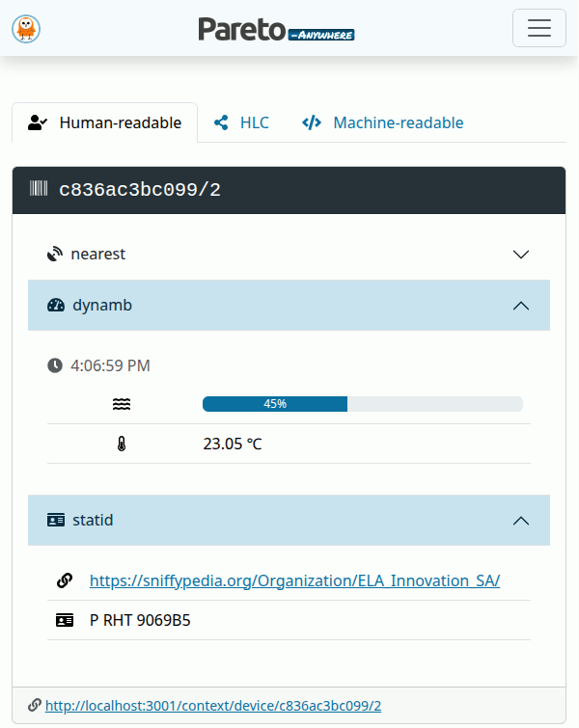Open the hamburger navigation menu
The width and height of the screenshot is (579, 728).
[539, 28]
